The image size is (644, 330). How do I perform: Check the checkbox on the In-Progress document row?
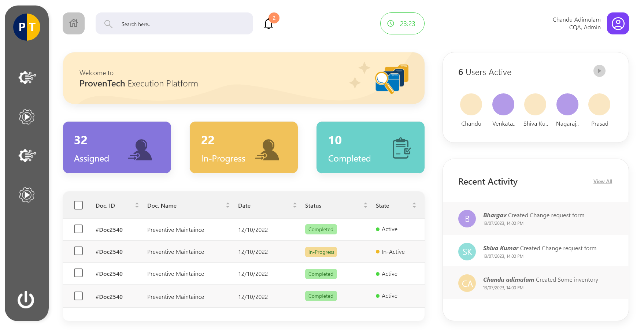[78, 251]
